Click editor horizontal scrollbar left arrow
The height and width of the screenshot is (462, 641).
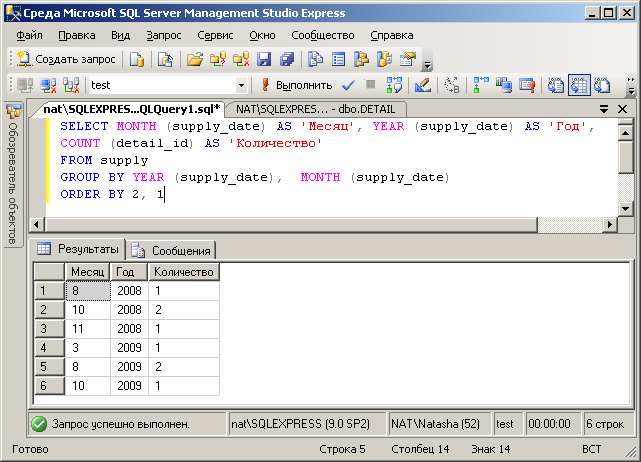[37, 224]
